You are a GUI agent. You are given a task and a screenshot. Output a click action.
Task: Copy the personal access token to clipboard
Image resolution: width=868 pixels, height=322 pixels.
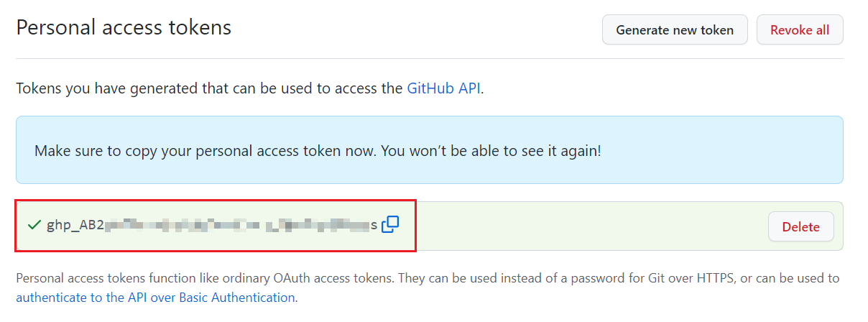[390, 225]
